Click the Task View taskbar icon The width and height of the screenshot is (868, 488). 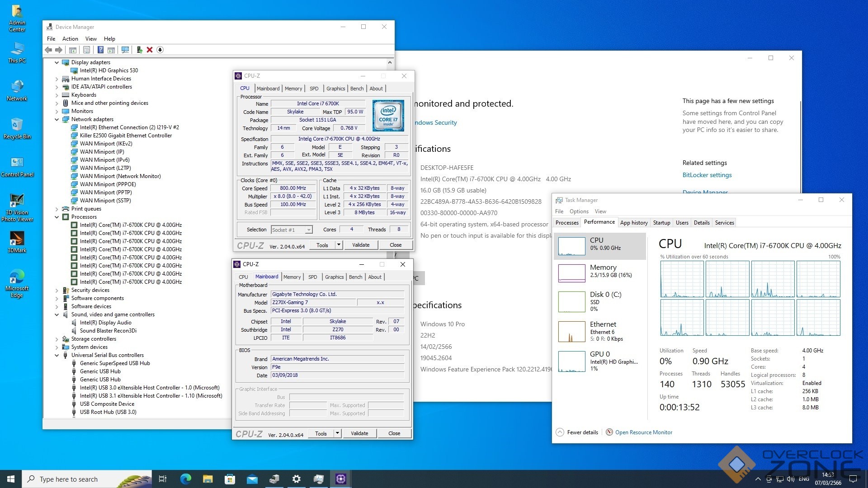click(163, 479)
